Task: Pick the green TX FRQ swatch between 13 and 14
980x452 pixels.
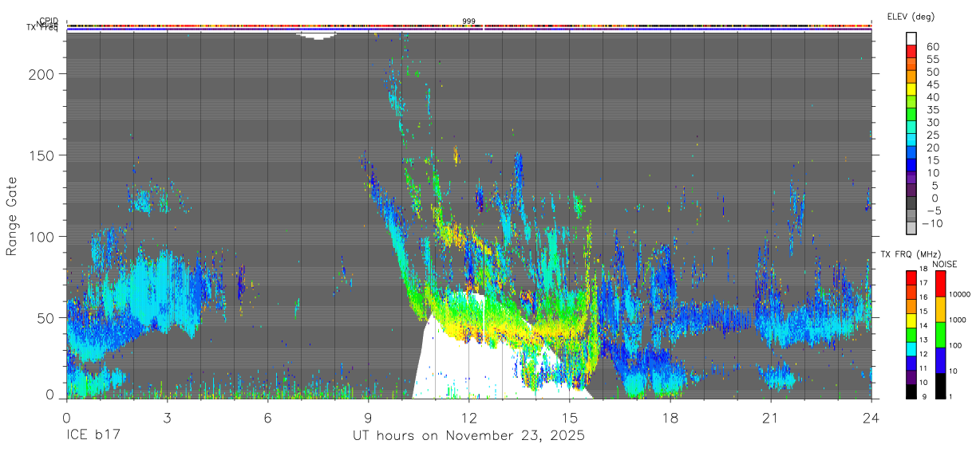Action: pos(911,335)
